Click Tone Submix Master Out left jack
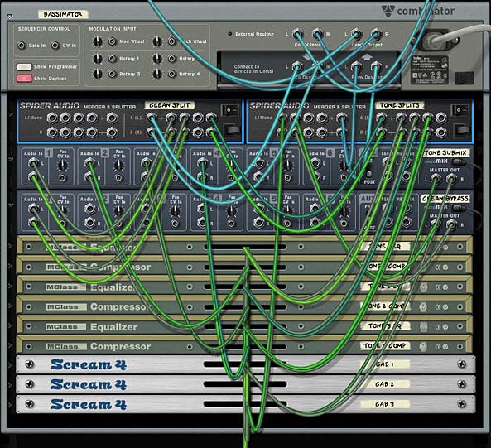The image size is (491, 448). pos(435,179)
